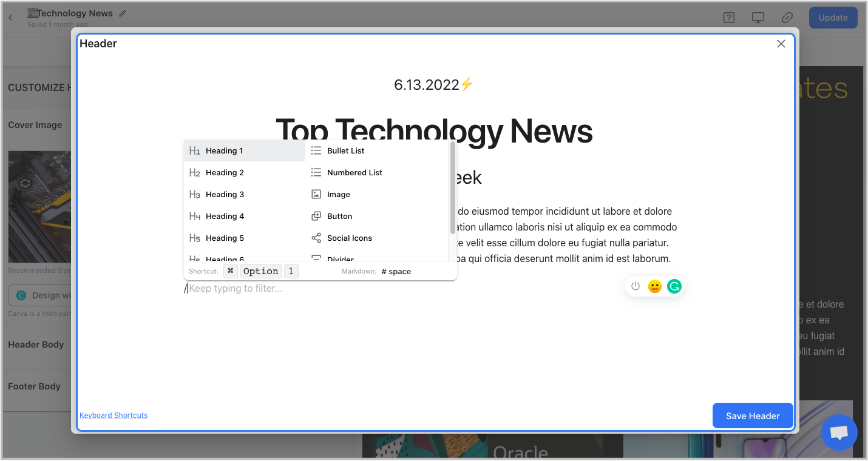868x461 pixels.
Task: Open the green Grammarly G icon
Action: pos(674,286)
